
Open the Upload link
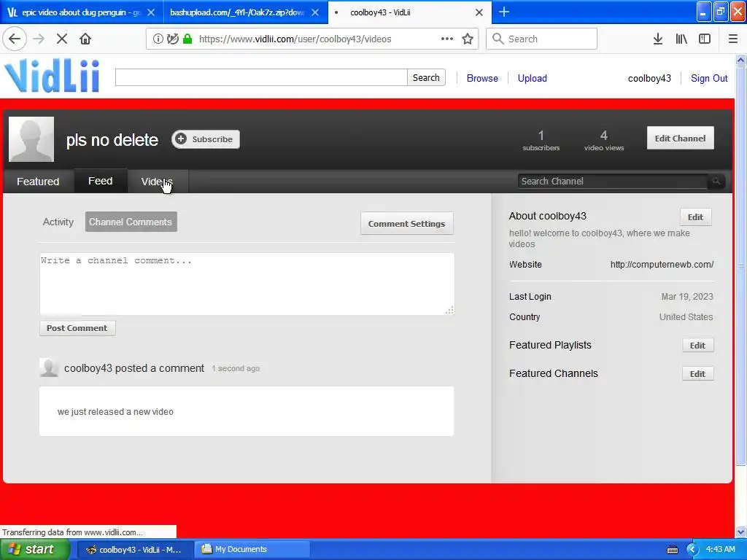[x=532, y=78]
